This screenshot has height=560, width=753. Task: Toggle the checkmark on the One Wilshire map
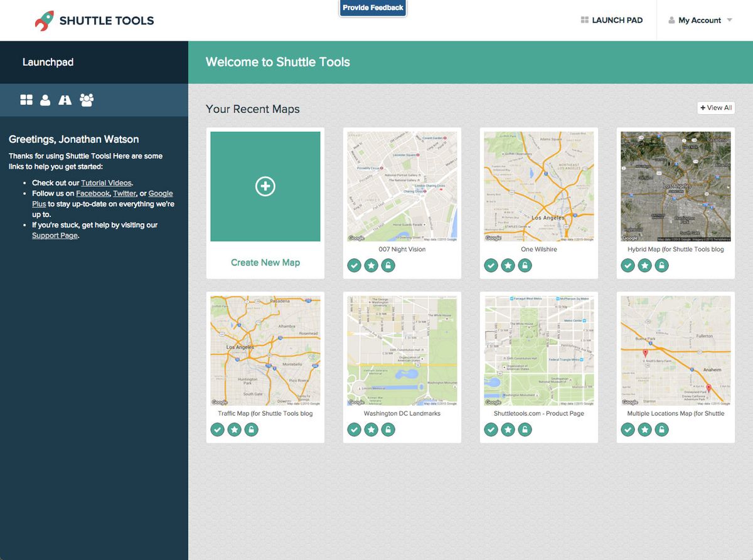click(x=491, y=265)
